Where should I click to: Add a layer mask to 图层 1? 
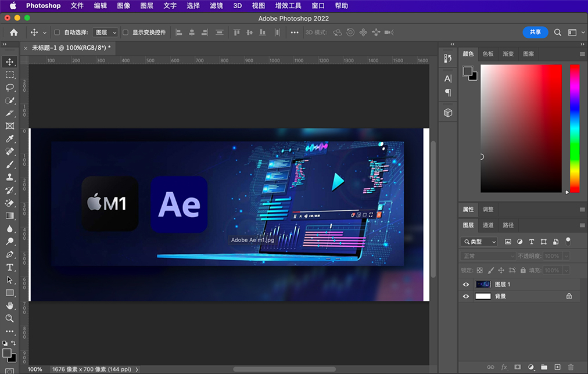pyautogui.click(x=517, y=366)
